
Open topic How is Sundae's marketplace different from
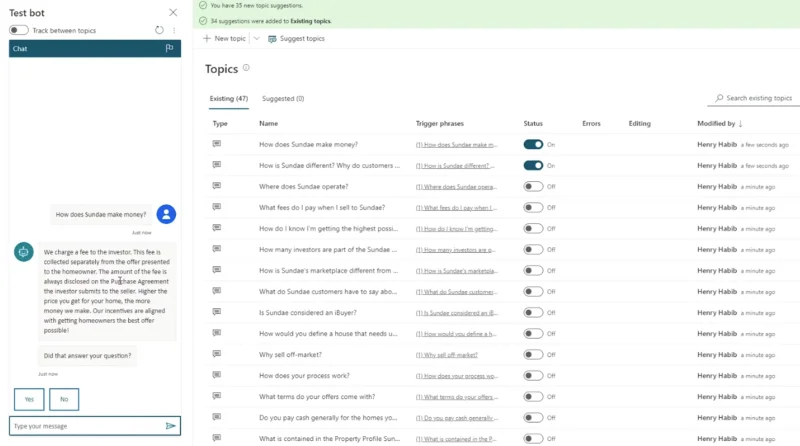pyautogui.click(x=329, y=270)
